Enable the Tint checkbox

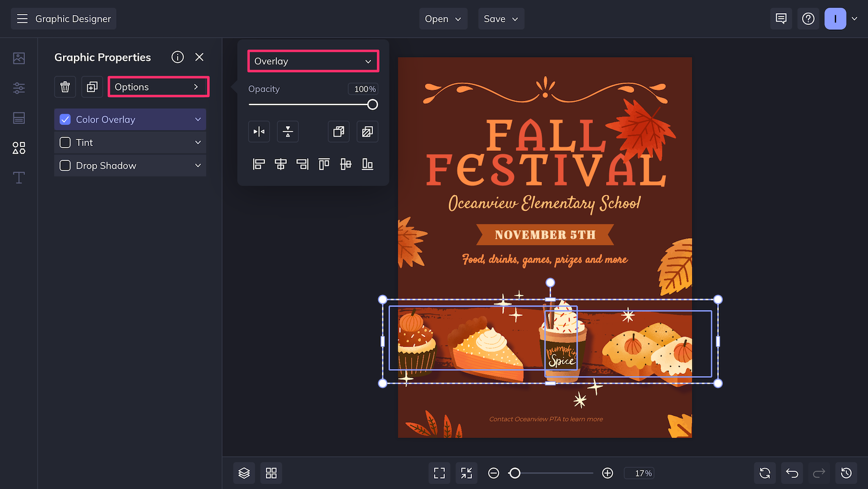tap(65, 142)
